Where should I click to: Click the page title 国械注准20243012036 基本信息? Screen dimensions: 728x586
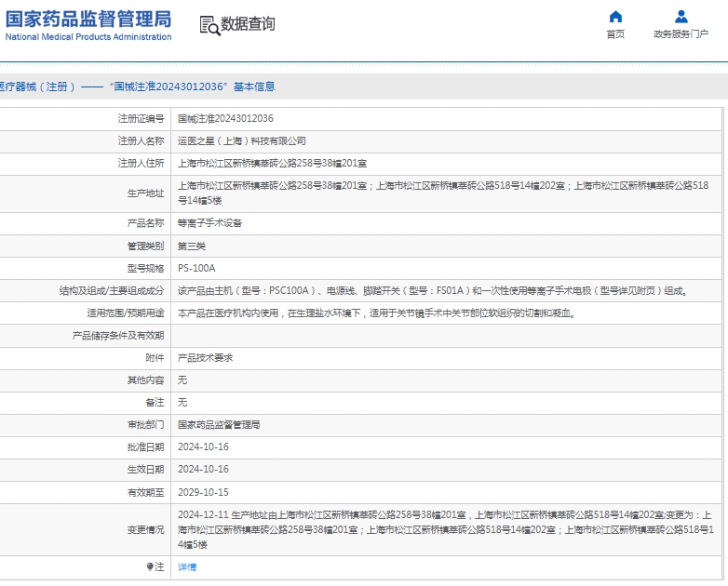tap(192, 87)
